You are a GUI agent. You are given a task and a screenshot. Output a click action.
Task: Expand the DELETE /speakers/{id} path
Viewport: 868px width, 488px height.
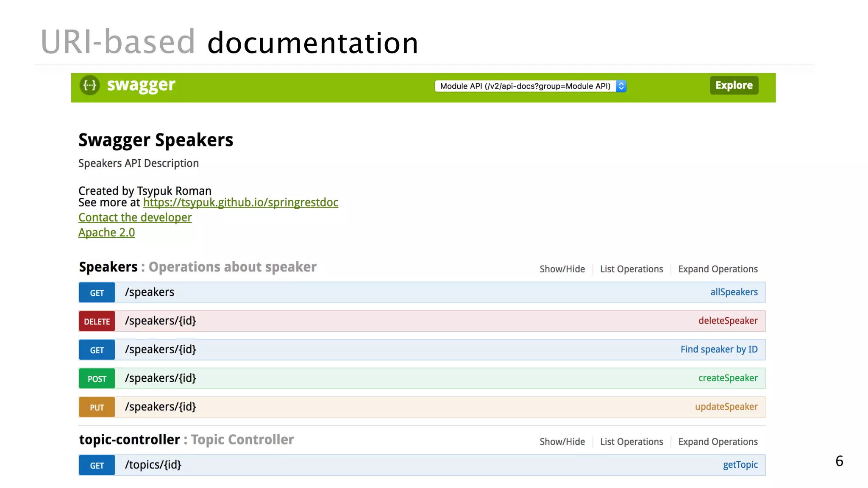(x=161, y=321)
